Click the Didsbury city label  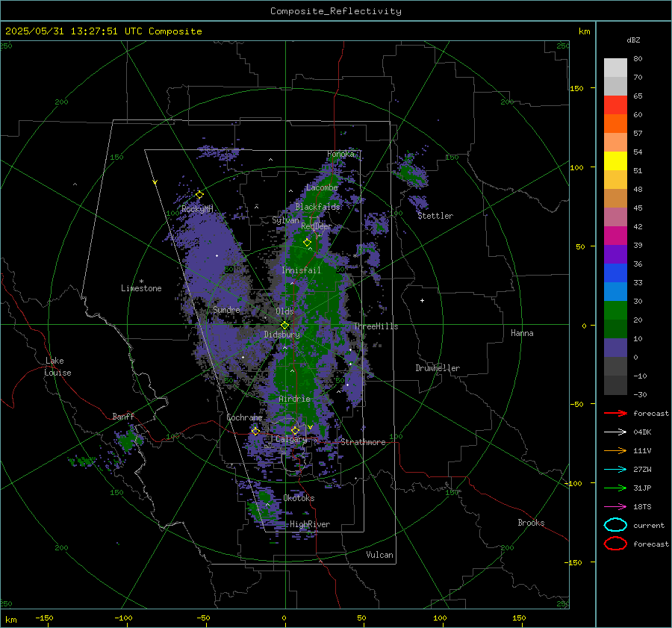point(281,335)
